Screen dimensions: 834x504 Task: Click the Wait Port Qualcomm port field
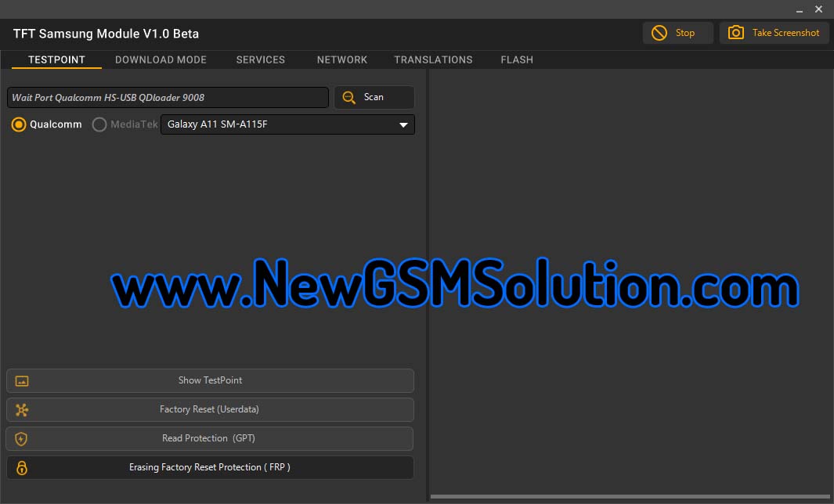click(168, 97)
